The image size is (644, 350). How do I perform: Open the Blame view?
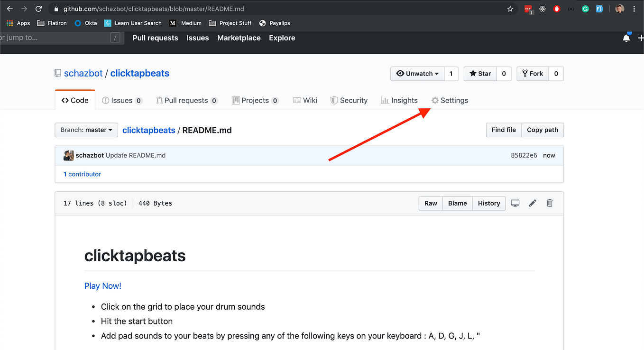pyautogui.click(x=458, y=203)
